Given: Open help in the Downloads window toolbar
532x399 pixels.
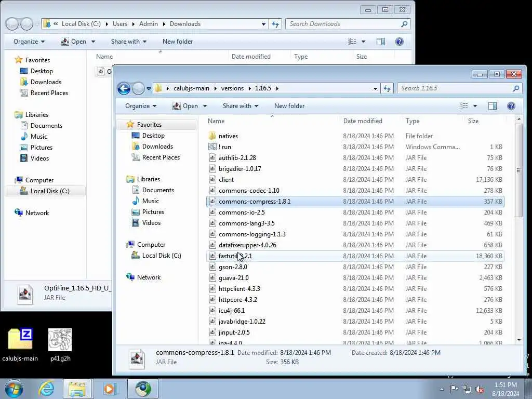Looking at the screenshot, I should coord(400,42).
